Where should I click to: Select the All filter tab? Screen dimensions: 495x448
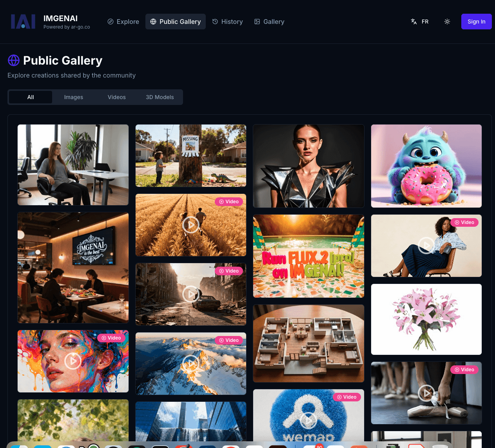pyautogui.click(x=31, y=97)
